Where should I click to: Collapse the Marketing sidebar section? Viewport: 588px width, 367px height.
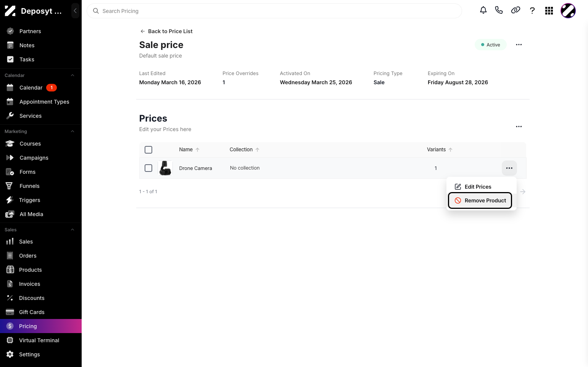(72, 131)
